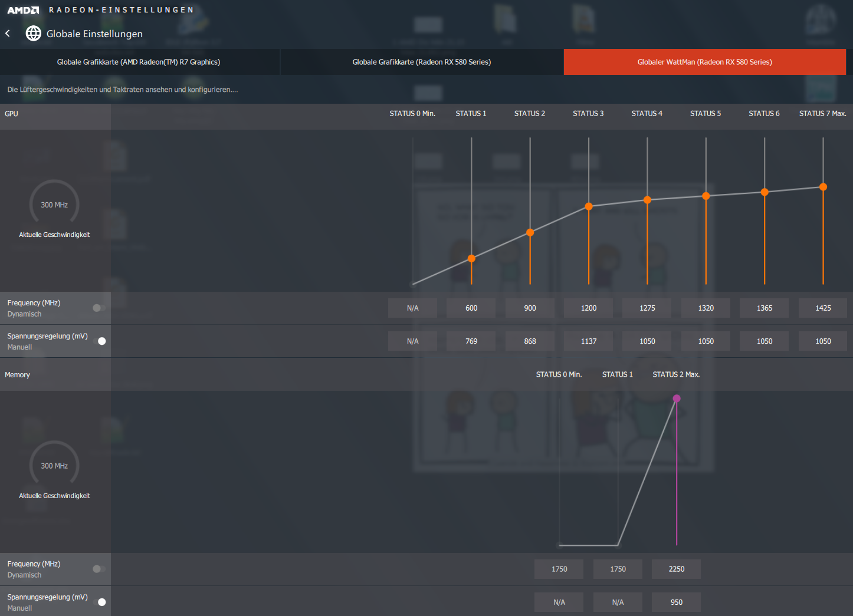Viewport: 853px width, 616px height.
Task: Open Globale Grafikkarte R7 Graphics tab
Action: point(139,62)
